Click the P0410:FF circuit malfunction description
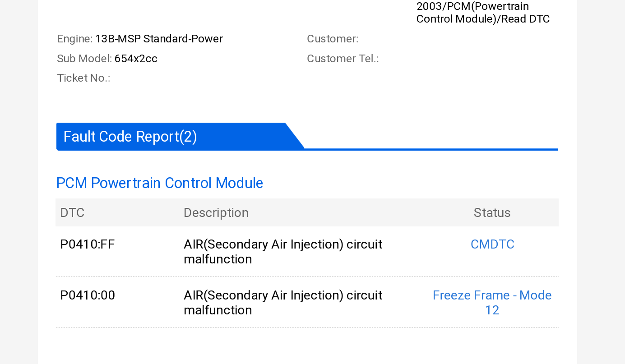Screen dimensions: 625x364 (282, 252)
